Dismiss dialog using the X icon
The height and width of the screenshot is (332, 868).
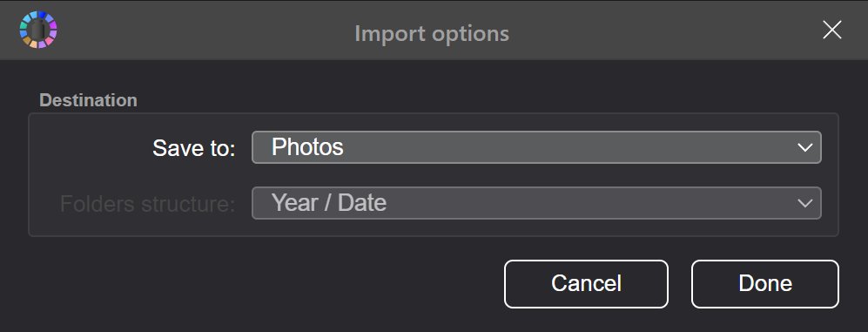tap(832, 30)
